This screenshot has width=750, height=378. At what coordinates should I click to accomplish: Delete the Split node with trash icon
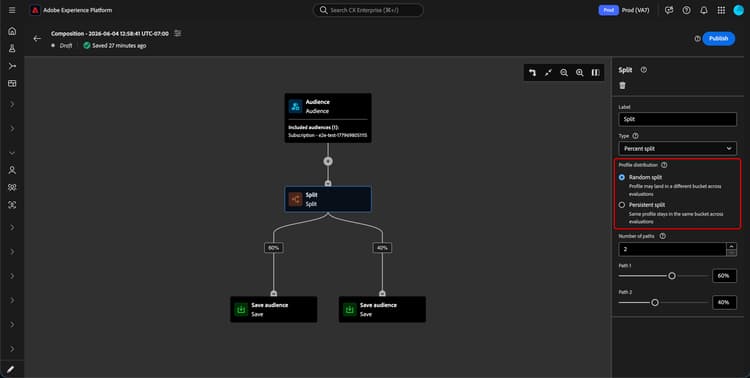pyautogui.click(x=622, y=86)
